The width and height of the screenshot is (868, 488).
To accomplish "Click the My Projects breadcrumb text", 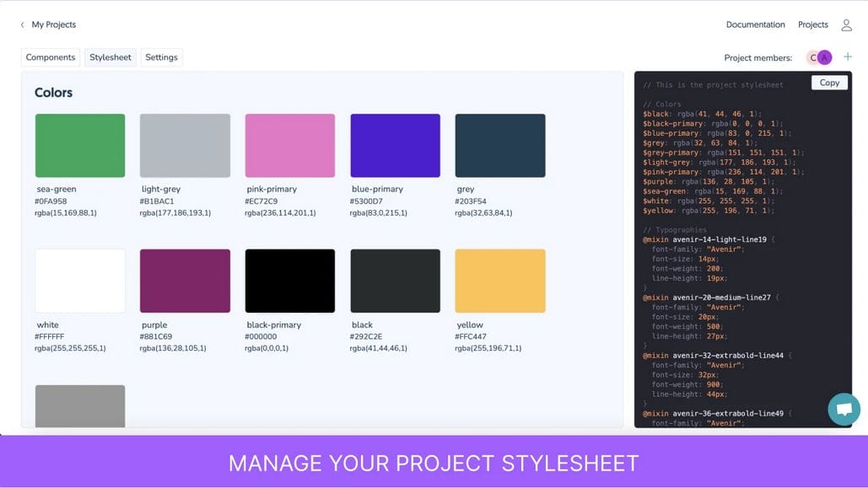I will click(54, 25).
